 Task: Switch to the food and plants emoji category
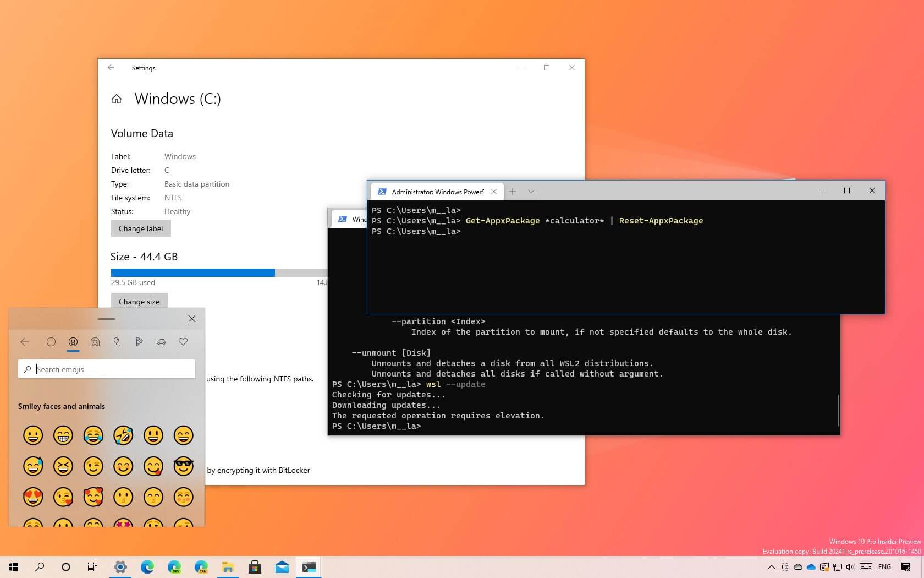(x=139, y=342)
